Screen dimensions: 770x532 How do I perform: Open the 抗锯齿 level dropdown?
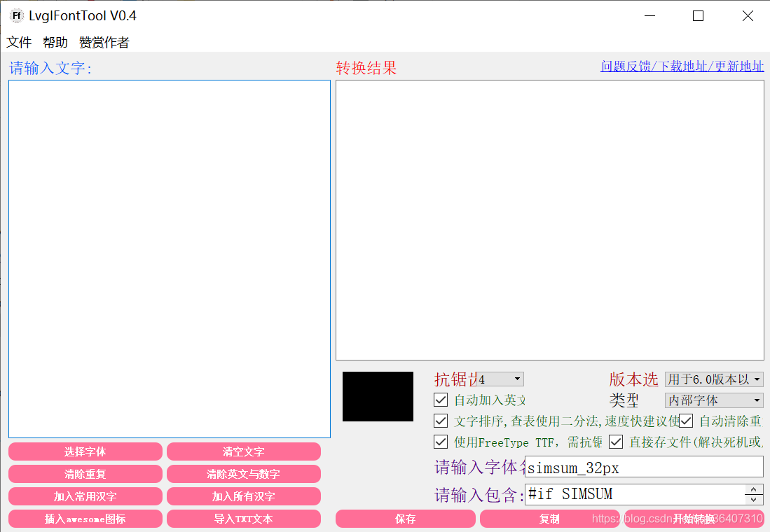click(500, 379)
